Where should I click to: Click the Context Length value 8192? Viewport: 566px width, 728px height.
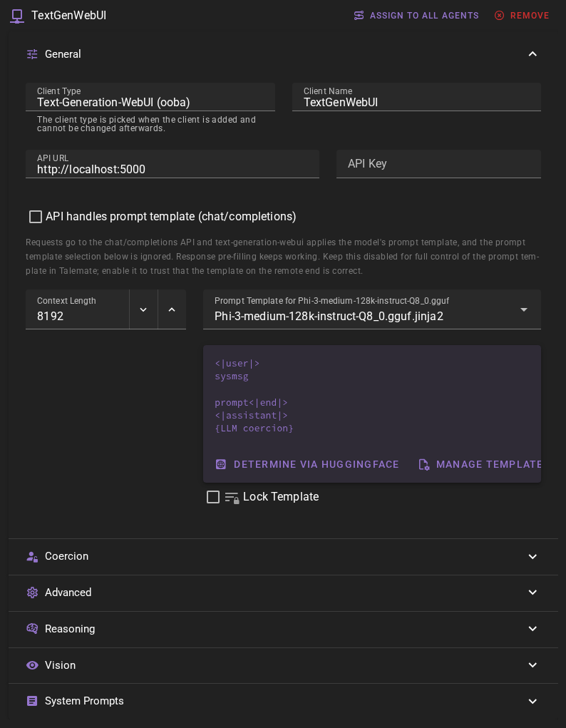[50, 316]
